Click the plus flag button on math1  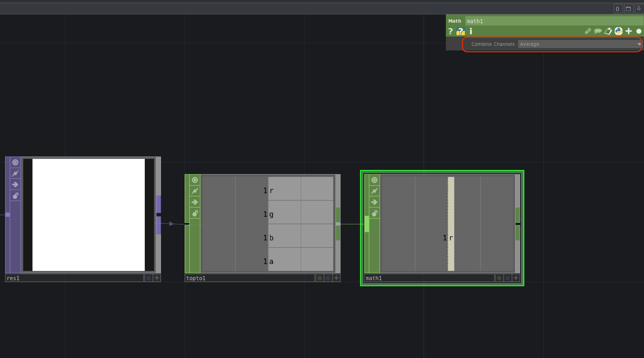tap(516, 278)
